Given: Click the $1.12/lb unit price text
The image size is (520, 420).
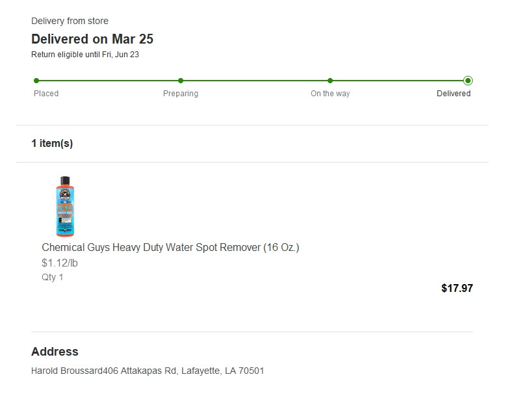Looking at the screenshot, I should (x=60, y=263).
